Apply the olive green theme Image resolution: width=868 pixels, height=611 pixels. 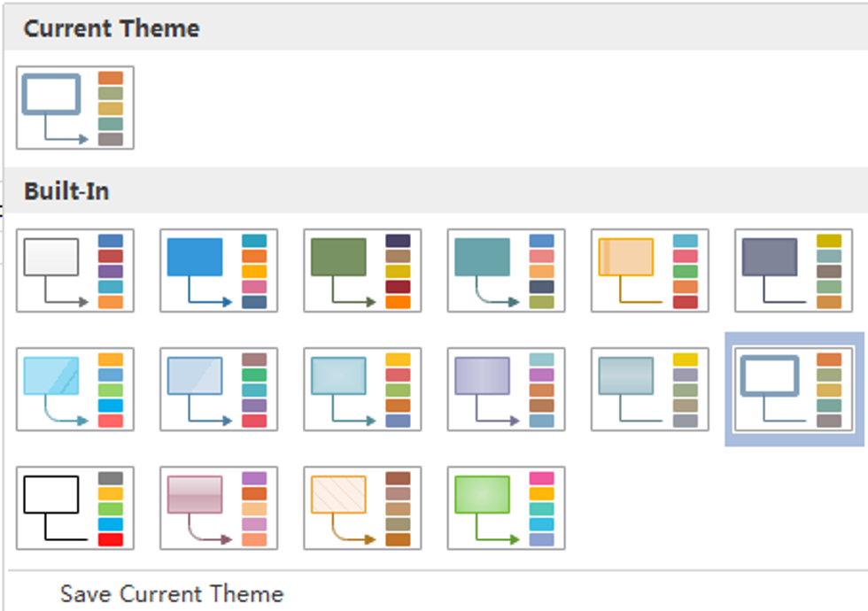click(363, 271)
